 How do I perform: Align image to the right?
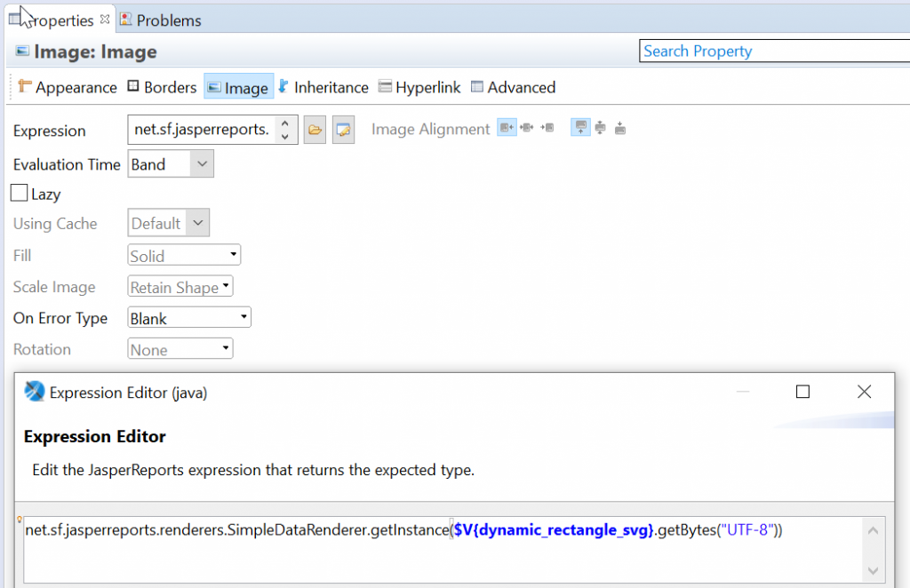point(547,127)
